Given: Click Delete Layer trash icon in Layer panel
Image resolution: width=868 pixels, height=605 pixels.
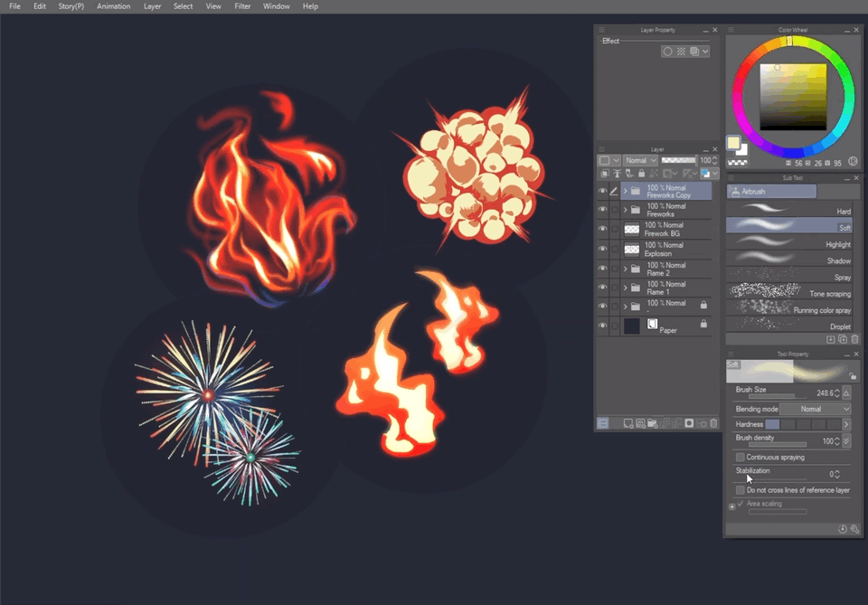Looking at the screenshot, I should pos(713,423).
